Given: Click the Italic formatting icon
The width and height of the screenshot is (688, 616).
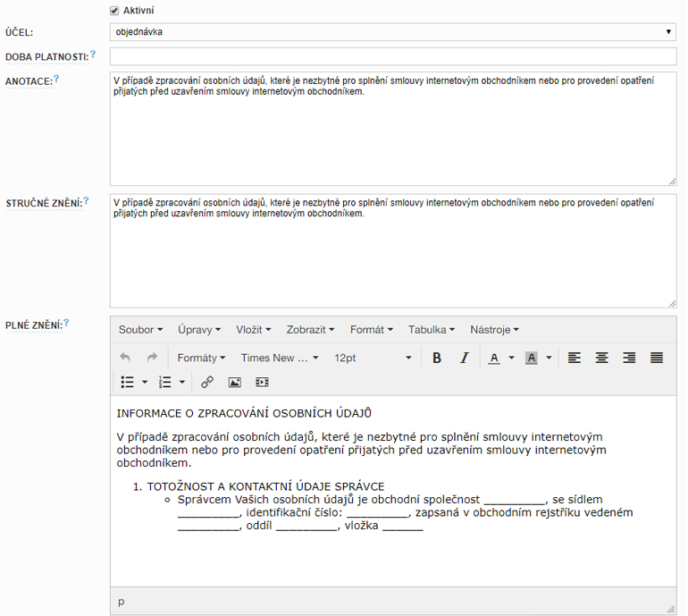Looking at the screenshot, I should (x=464, y=358).
